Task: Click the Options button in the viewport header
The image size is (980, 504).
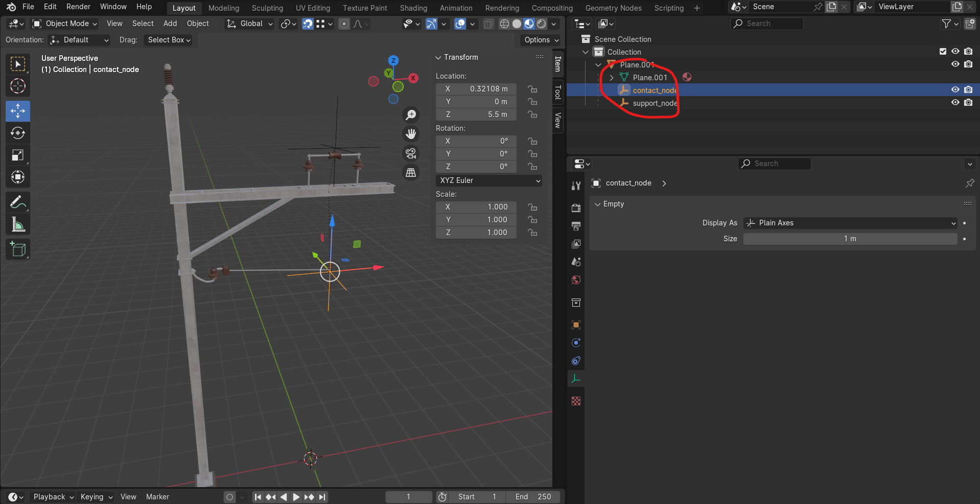Action: (541, 40)
